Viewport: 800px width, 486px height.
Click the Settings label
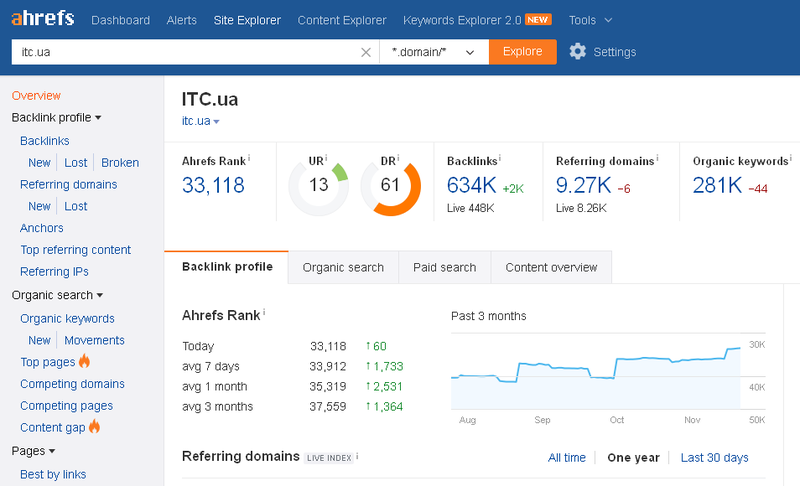pos(615,52)
